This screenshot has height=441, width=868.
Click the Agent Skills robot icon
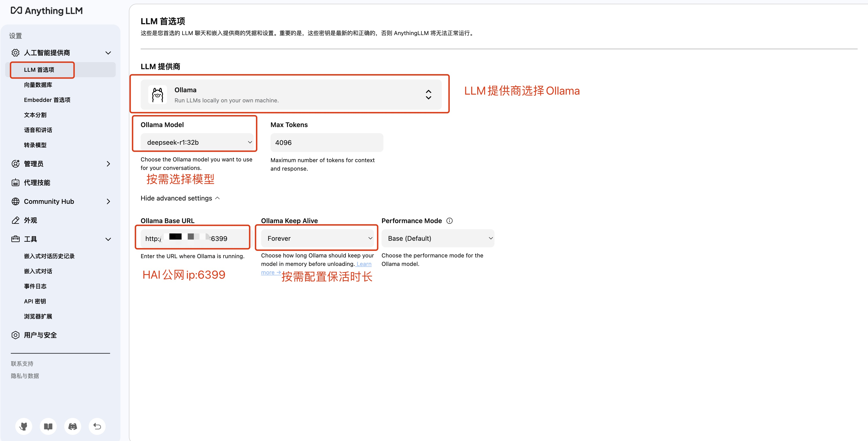[16, 182]
